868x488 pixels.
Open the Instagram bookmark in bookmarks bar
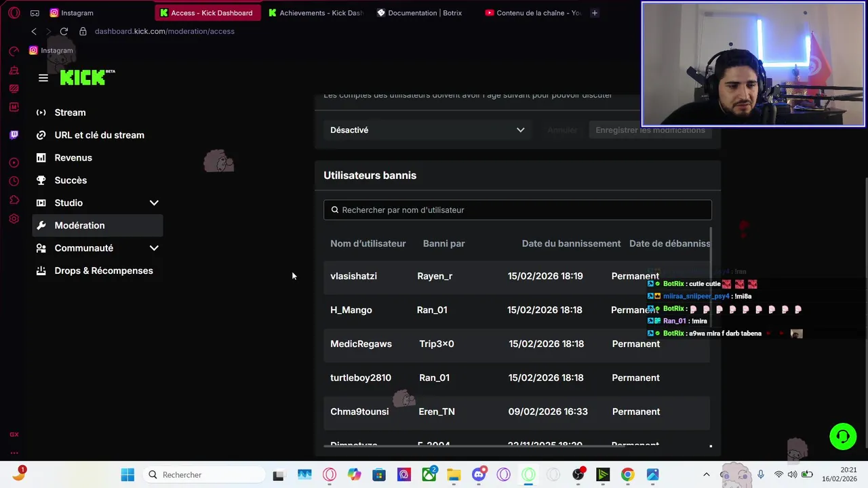51,50
